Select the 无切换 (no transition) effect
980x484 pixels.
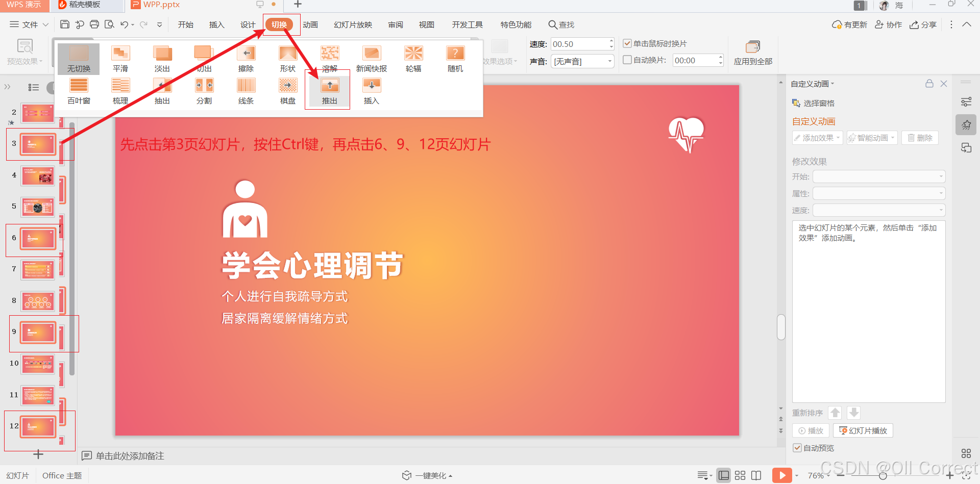tap(79, 59)
